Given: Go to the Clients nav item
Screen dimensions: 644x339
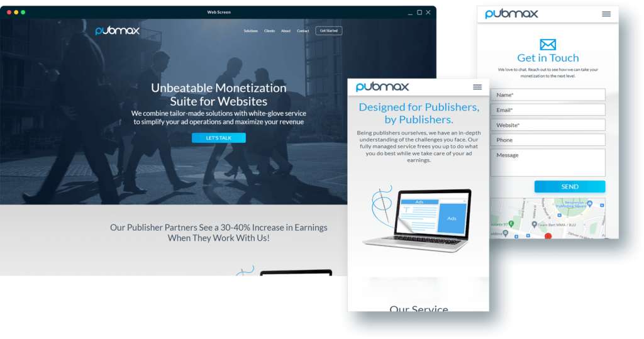Looking at the screenshot, I should tap(269, 31).
